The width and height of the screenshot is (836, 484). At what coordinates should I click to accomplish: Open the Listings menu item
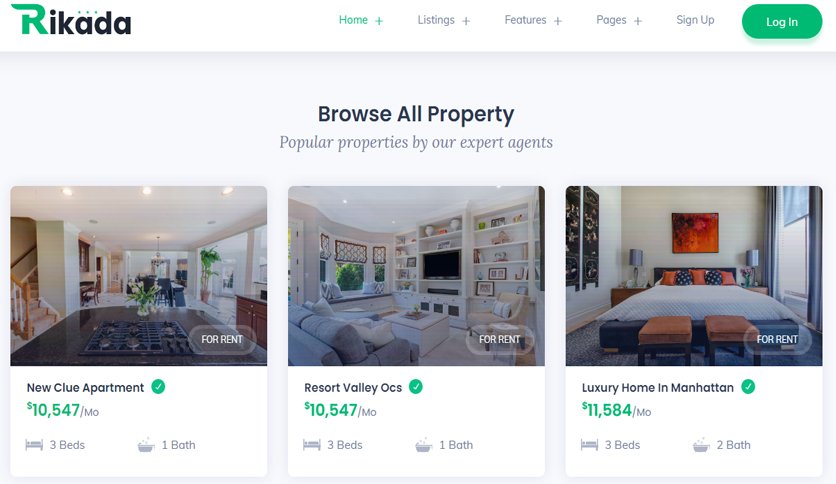point(436,20)
